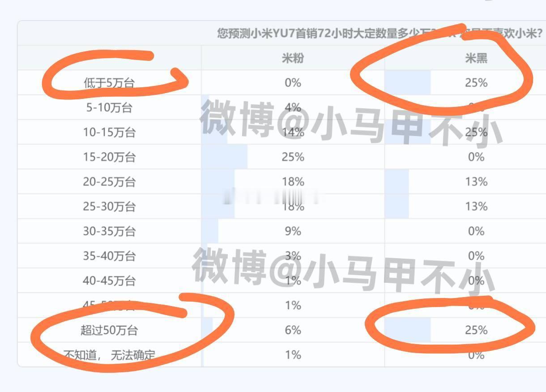Click 米黑 25% cell in 超过50万台 row
Screen dimensions: 546x392
[x=476, y=330]
